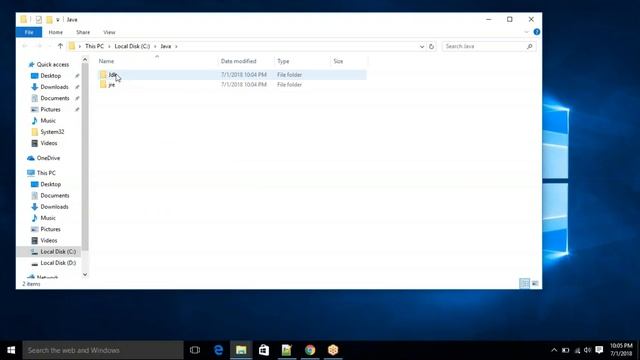Expand breadcrumb arrow after Local Disk (C:)
The height and width of the screenshot is (360, 640).
[x=155, y=47]
